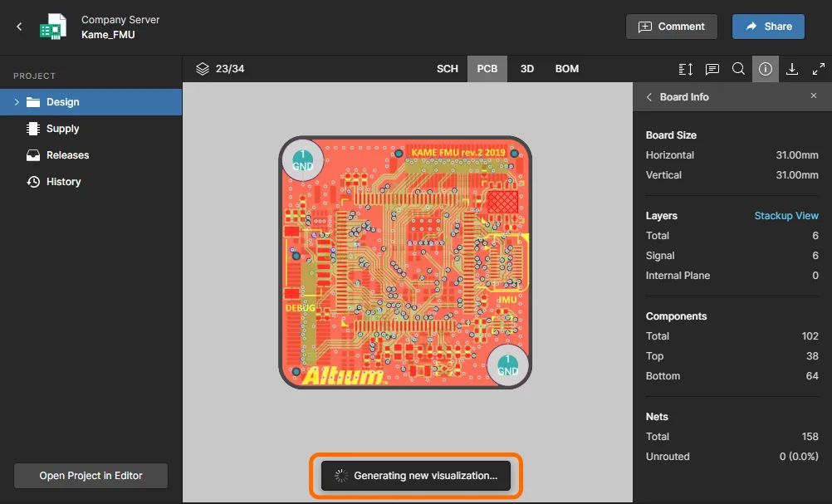
Task: Click the PCB board preview image
Action: (405, 262)
